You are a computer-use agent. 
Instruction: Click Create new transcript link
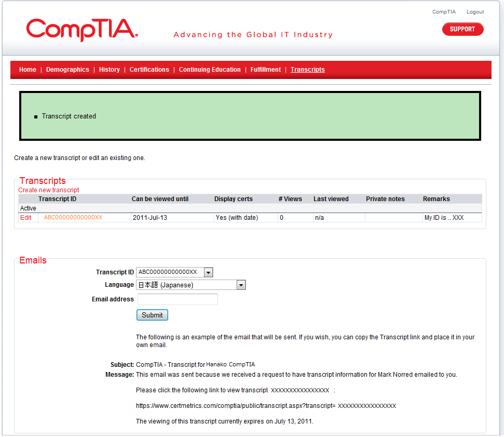tap(49, 190)
